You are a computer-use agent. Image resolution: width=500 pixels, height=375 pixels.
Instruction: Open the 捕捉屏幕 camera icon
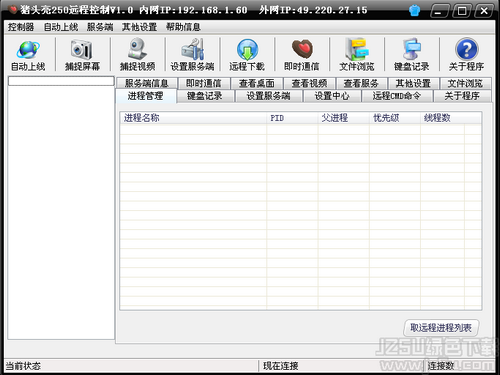[x=82, y=50]
